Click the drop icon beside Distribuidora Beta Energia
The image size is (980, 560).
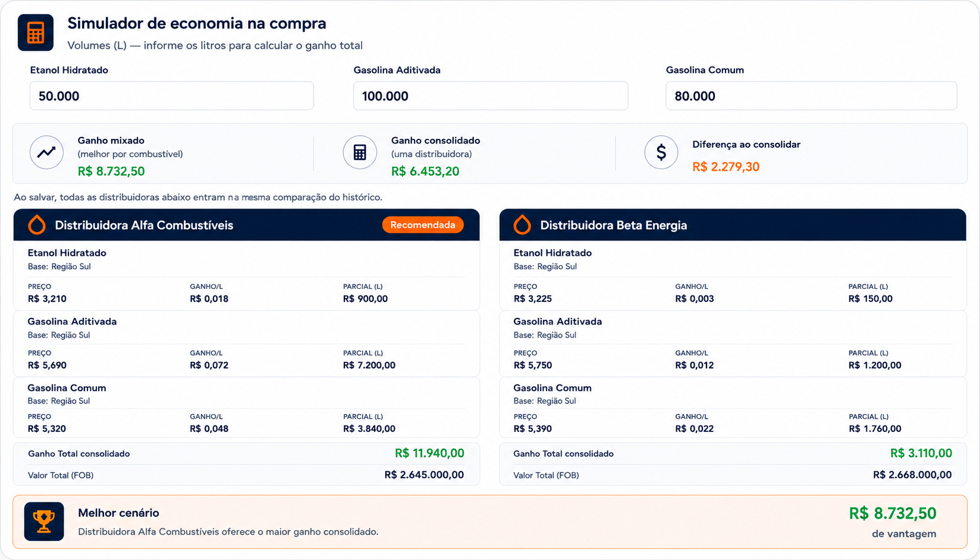522,225
